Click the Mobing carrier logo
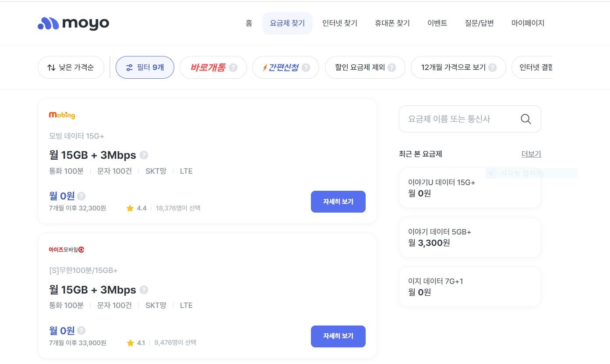Image resolution: width=610 pixels, height=364 pixels. tap(62, 115)
